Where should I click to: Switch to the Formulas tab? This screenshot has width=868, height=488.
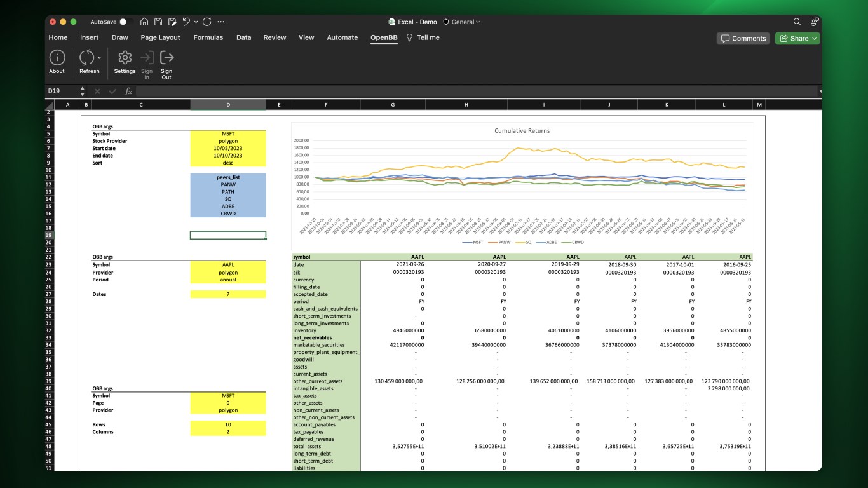(208, 37)
